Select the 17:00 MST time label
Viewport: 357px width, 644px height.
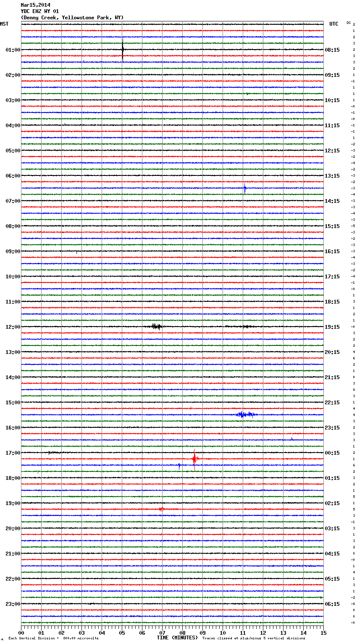click(x=13, y=453)
